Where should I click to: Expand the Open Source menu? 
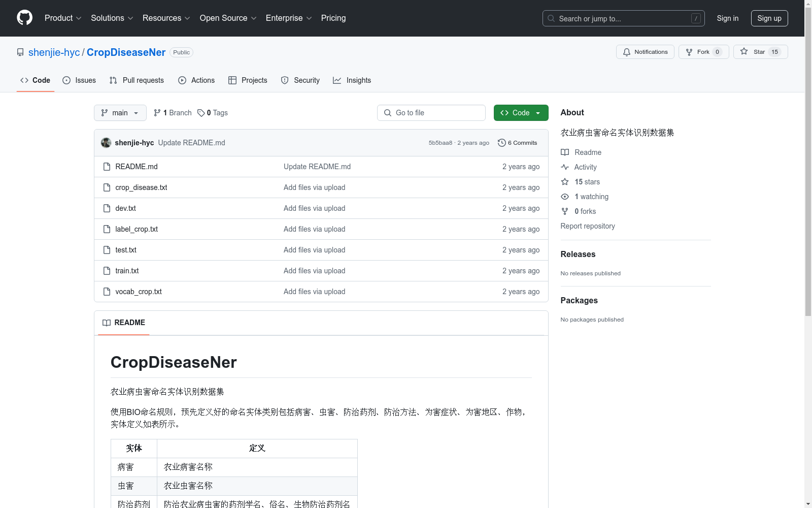click(x=228, y=18)
